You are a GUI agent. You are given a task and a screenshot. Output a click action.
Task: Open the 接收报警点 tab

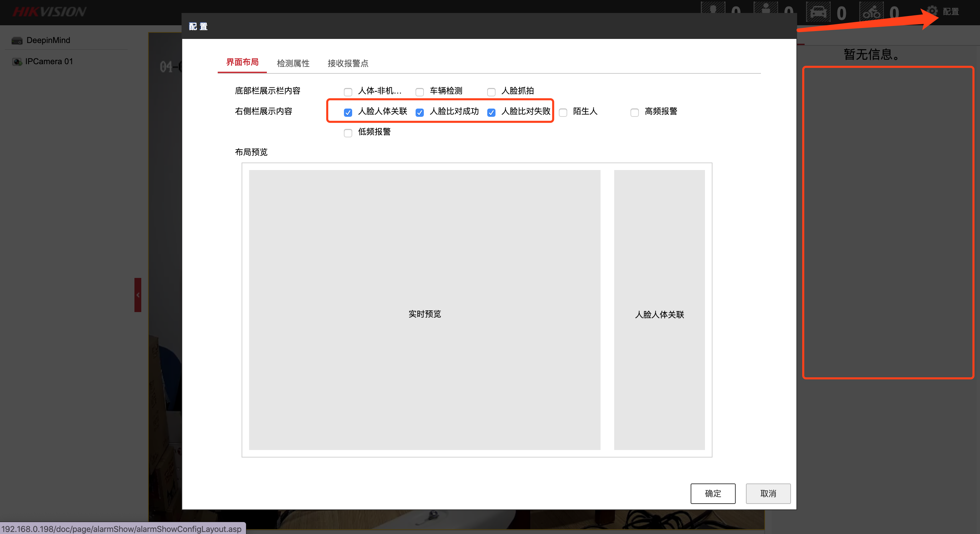click(348, 63)
